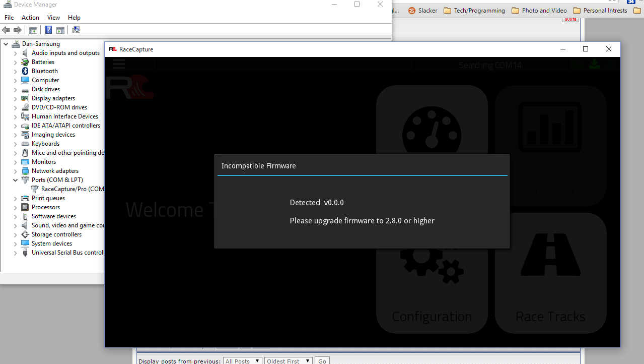Expand the Keyboards node
The height and width of the screenshot is (364, 644).
(x=16, y=144)
